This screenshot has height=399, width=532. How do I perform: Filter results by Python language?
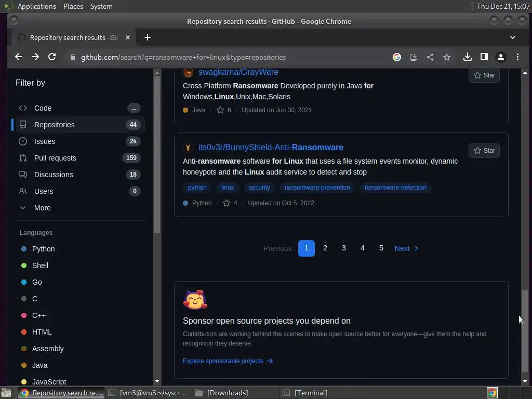tap(43, 249)
